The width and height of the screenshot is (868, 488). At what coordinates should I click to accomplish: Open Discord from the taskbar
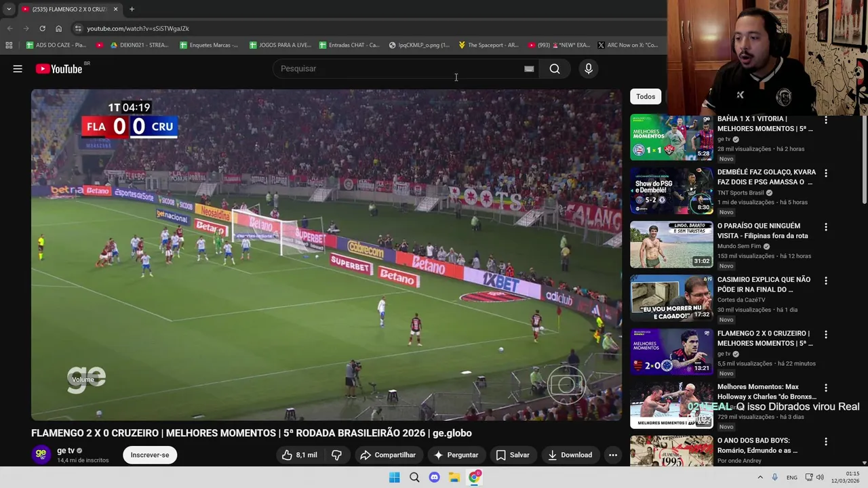(434, 477)
